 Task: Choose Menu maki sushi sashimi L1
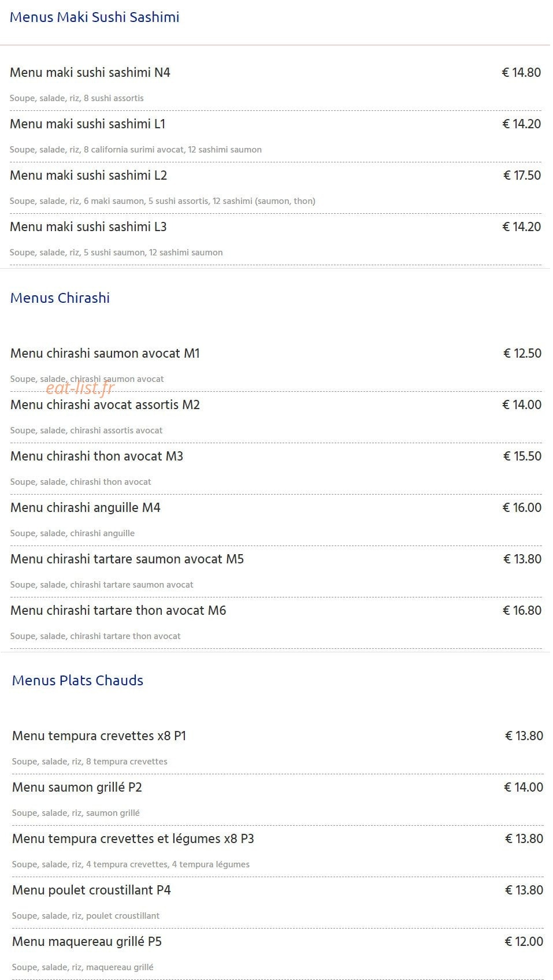[88, 124]
